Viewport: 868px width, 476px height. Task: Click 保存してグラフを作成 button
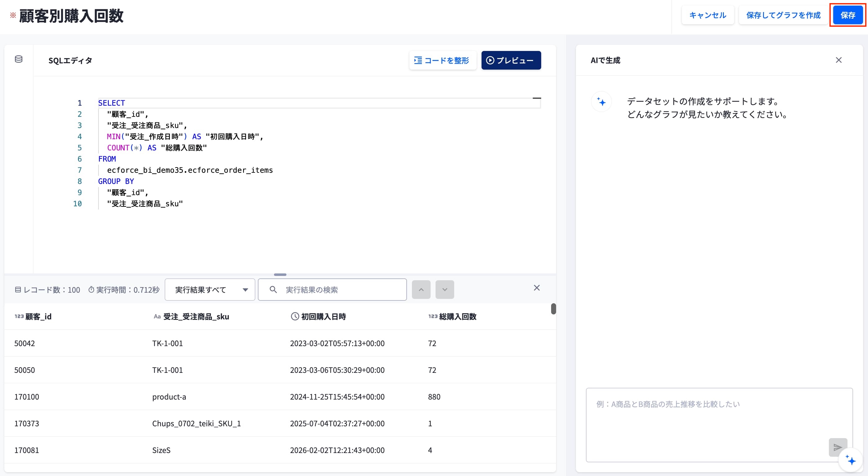[783, 15]
